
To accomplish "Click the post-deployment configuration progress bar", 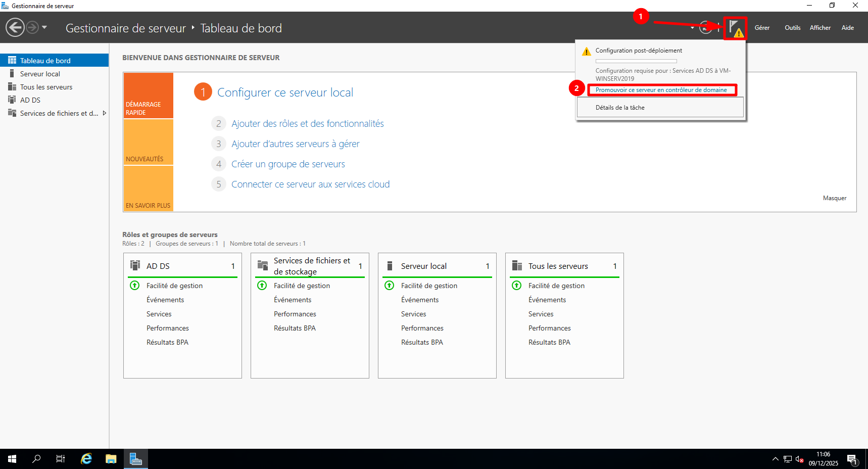I will point(636,61).
